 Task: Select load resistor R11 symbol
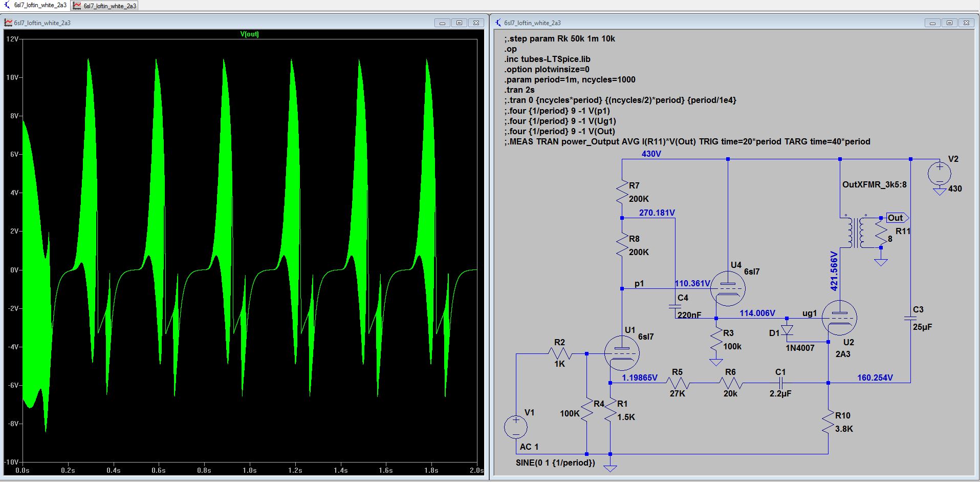click(881, 234)
